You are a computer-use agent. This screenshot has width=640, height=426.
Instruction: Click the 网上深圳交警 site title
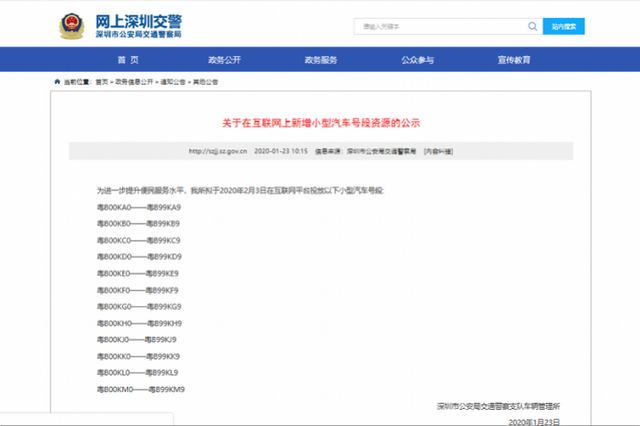pyautogui.click(x=146, y=20)
